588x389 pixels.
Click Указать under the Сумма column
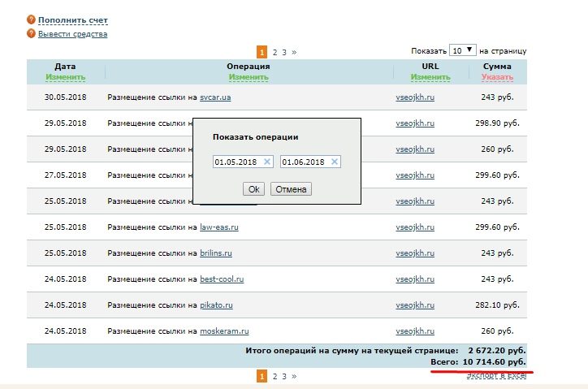[497, 77]
